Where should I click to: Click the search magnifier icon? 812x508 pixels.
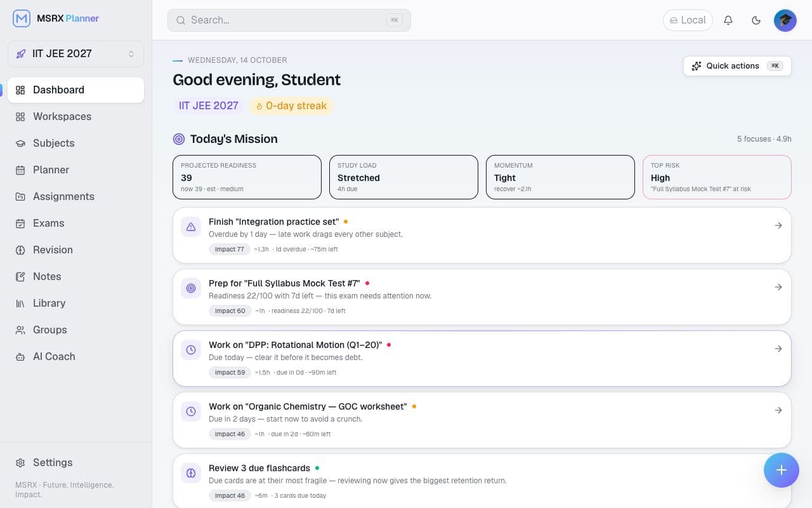point(181,20)
